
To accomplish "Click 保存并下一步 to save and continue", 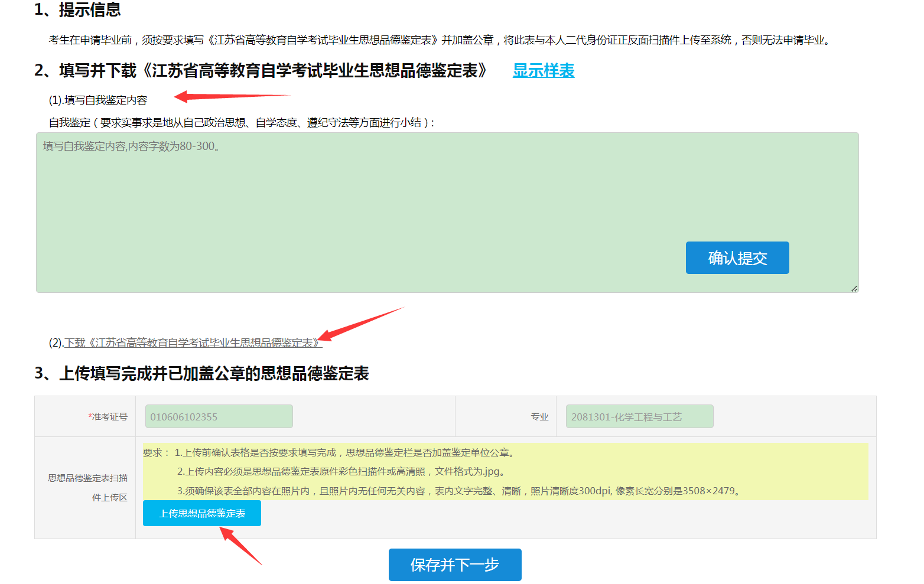I will coord(455,565).
